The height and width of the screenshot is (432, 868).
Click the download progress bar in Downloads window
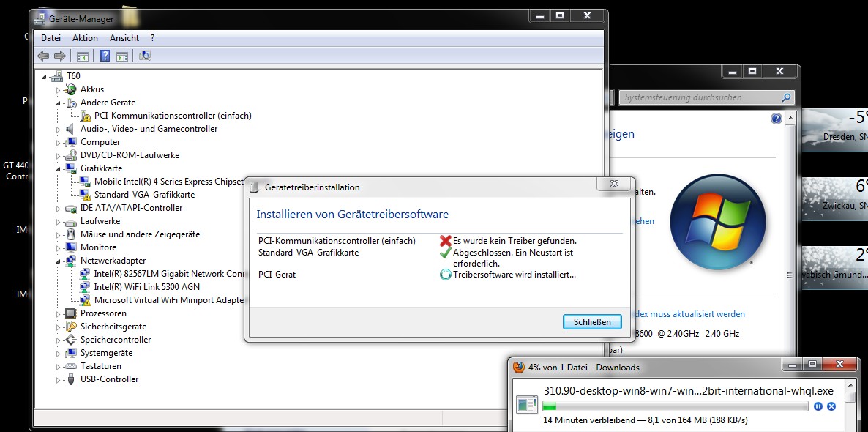click(676, 407)
